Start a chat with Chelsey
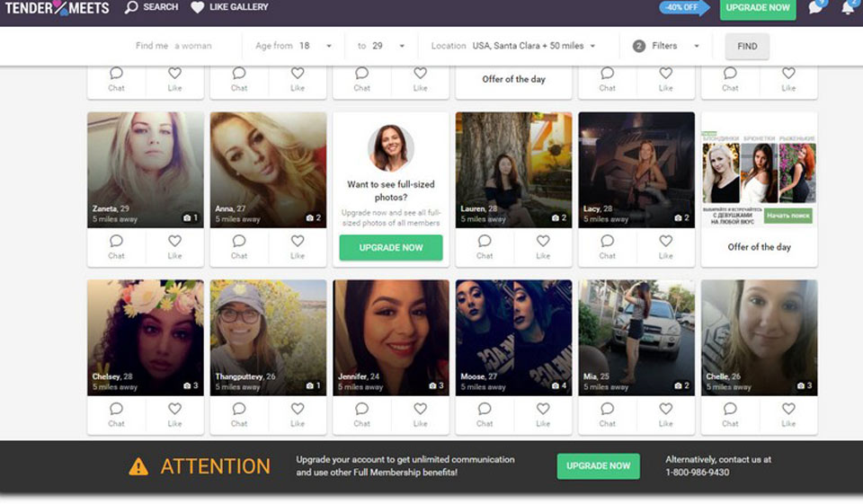 116,410
